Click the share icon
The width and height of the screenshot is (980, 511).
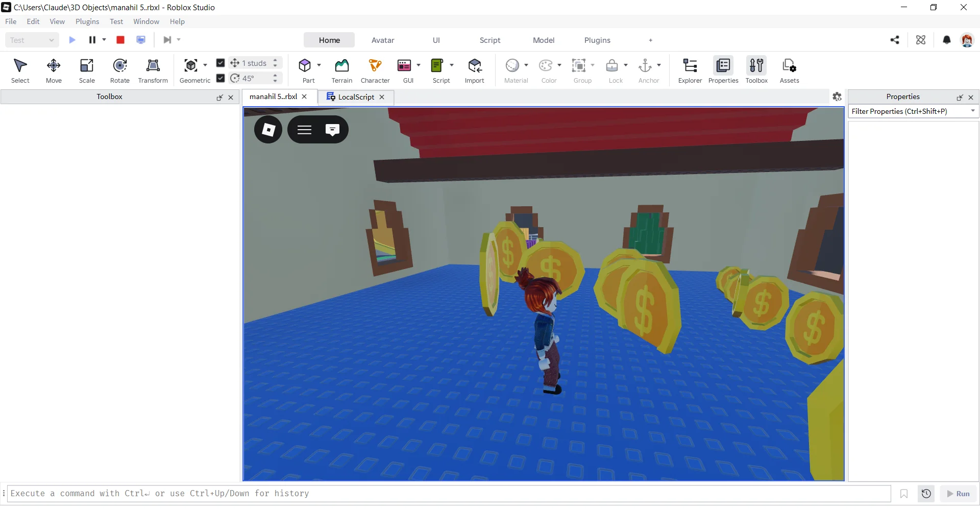tap(895, 40)
